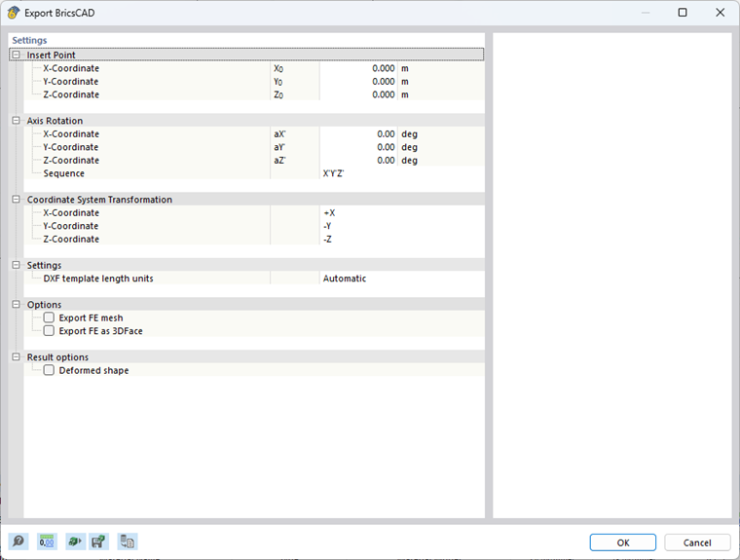Click the Cancel button
The height and width of the screenshot is (560, 740).
tap(697, 542)
